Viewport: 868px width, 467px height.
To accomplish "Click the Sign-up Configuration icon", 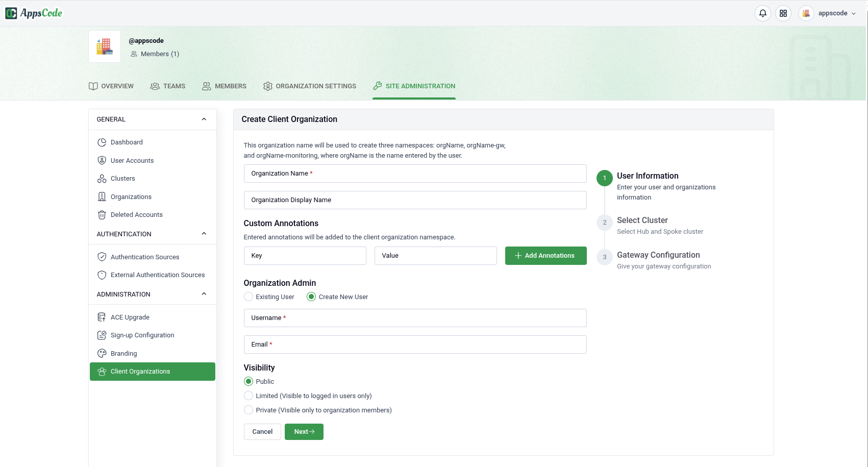I will 102,335.
